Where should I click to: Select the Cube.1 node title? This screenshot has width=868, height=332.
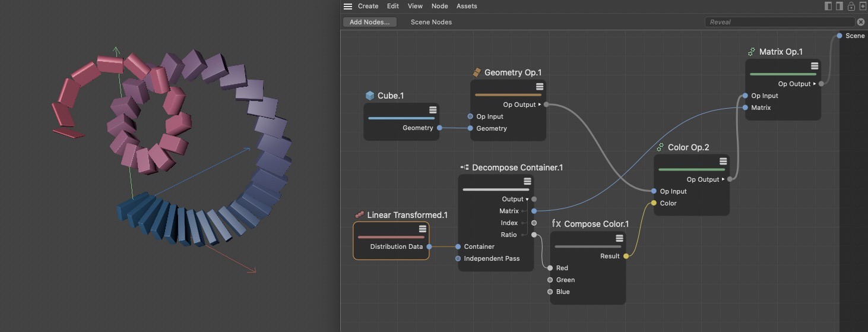click(391, 96)
